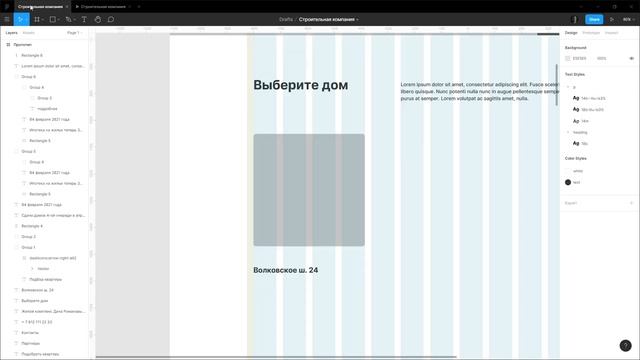Screen dimensions: 640x360
Task: Open the help question mark button
Action: (x=625, y=345)
